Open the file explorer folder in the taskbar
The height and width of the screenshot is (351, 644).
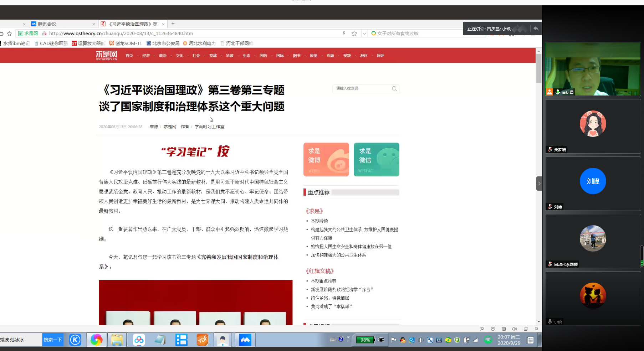click(117, 340)
